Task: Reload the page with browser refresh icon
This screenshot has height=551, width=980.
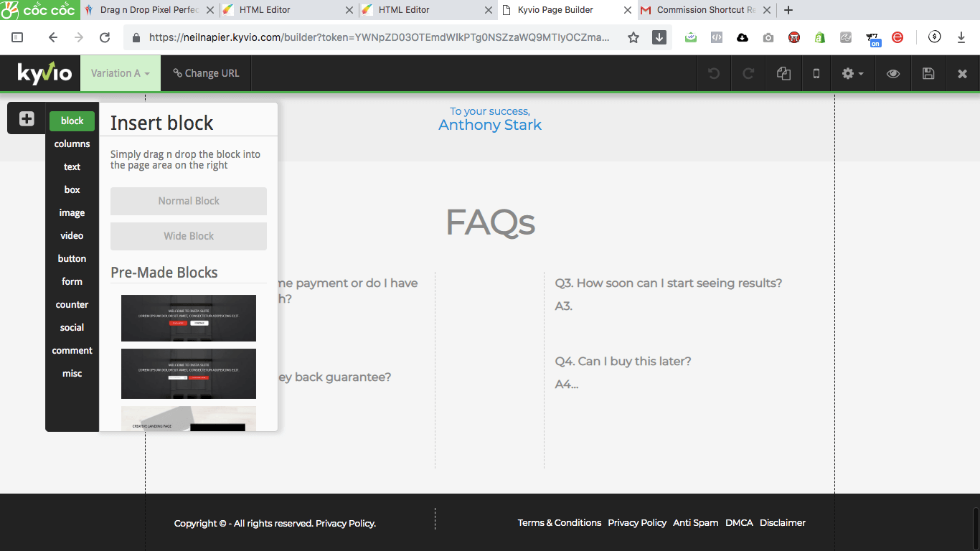Action: coord(105,37)
